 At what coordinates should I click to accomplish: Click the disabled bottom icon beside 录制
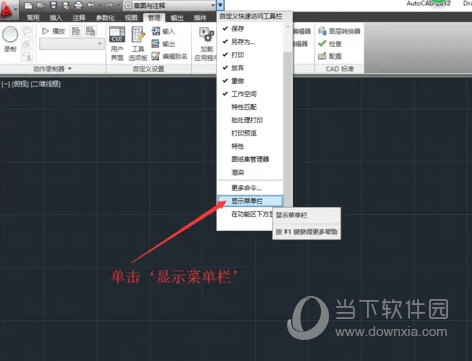(27, 56)
